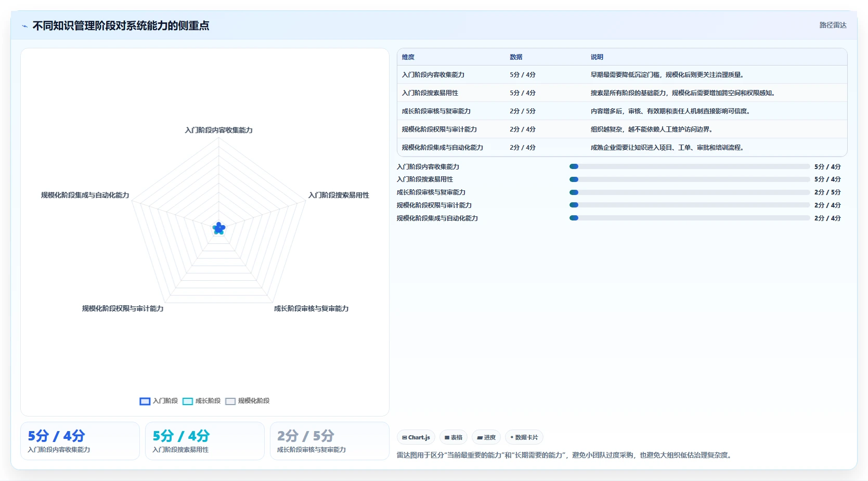868x481 pixels.
Task: Click the Chart.js tag
Action: pyautogui.click(x=416, y=437)
